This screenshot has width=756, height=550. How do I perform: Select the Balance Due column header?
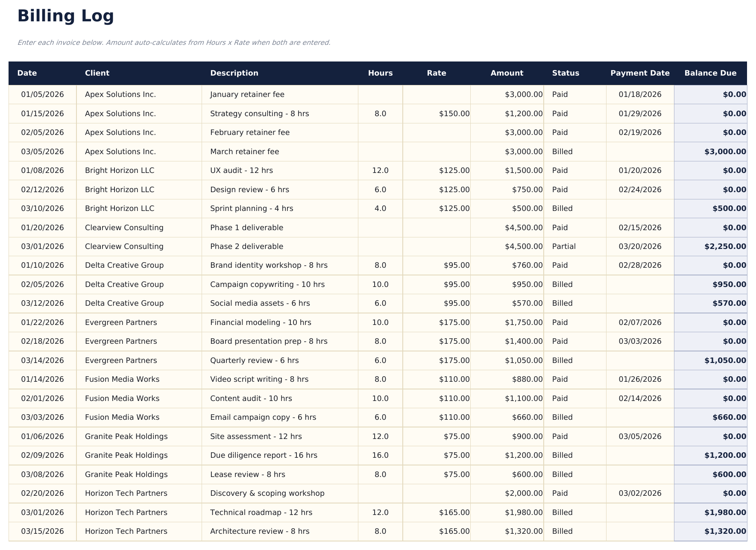(709, 73)
